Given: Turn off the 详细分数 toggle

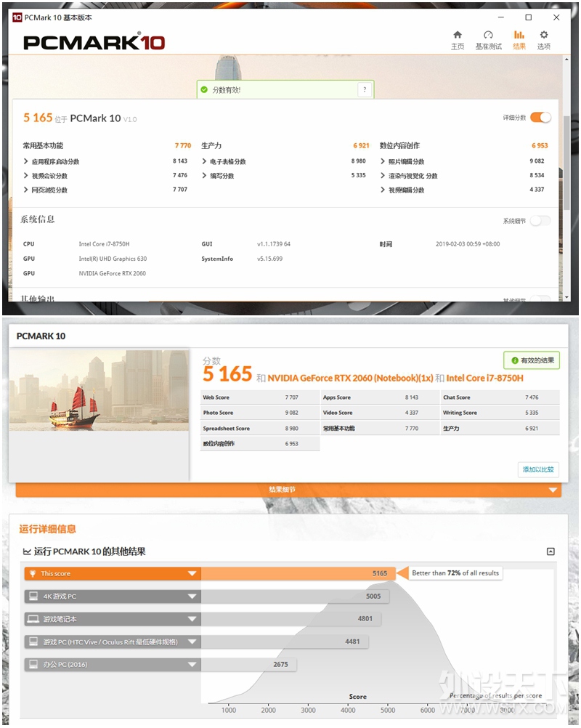Looking at the screenshot, I should [x=540, y=118].
